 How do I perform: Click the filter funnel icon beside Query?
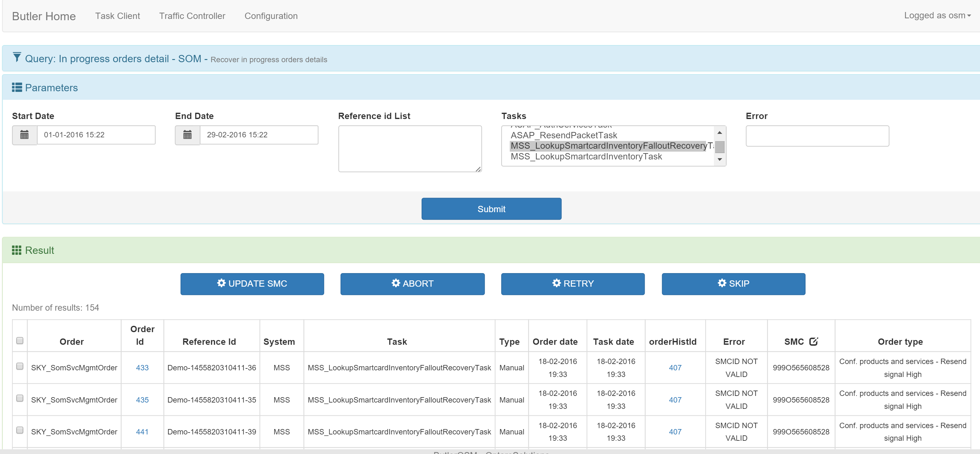pos(17,57)
